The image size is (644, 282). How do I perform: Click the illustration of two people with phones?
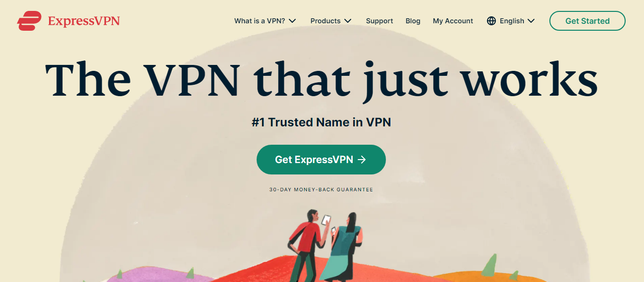coord(326,245)
